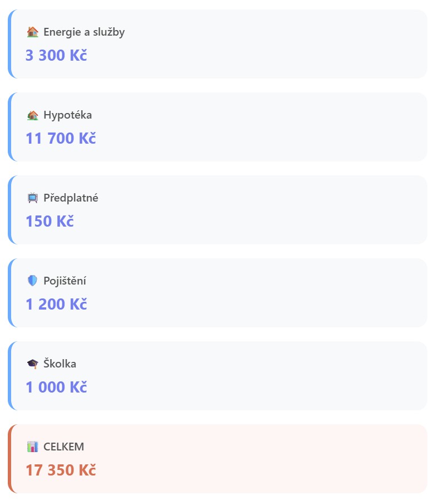Click the CELKEM total label
This screenshot has width=448, height=500.
(x=63, y=447)
